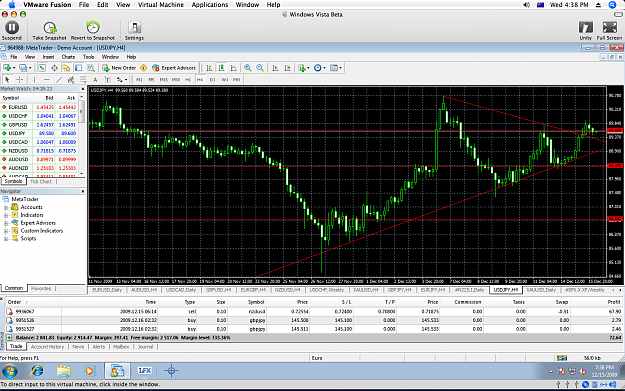Open the Periods clock icon
The width and height of the screenshot is (625, 391).
point(318,68)
